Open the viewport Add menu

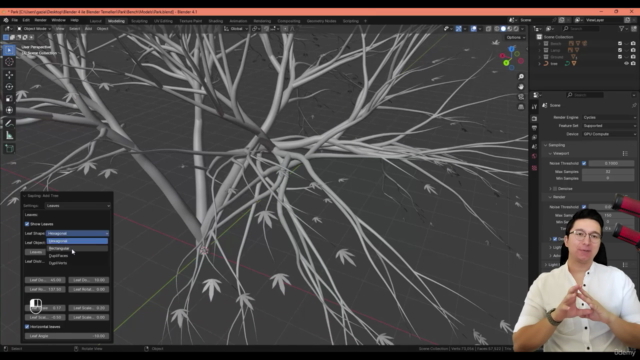click(x=88, y=29)
